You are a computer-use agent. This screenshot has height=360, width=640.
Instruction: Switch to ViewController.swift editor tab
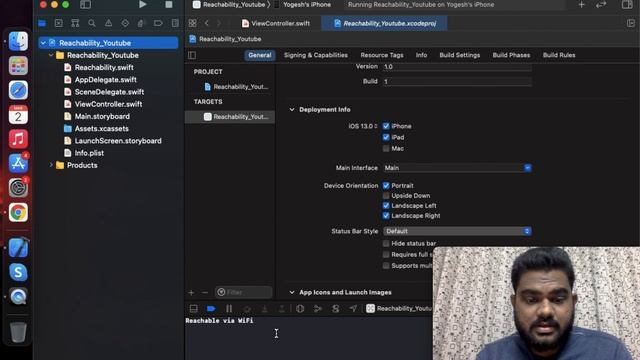[x=276, y=23]
